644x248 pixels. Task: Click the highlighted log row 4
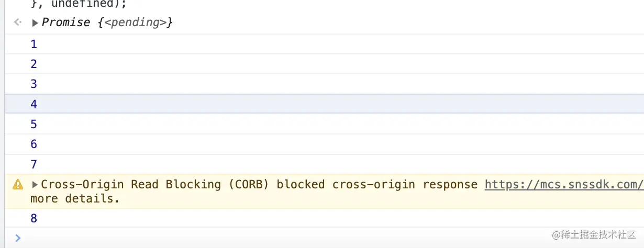point(324,104)
